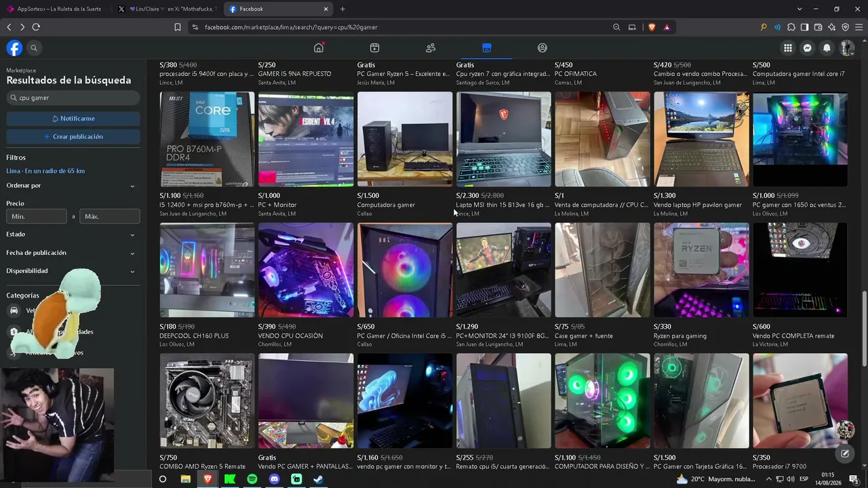Open Discord from the taskbar
Image resolution: width=868 pixels, height=488 pixels.
(x=275, y=479)
